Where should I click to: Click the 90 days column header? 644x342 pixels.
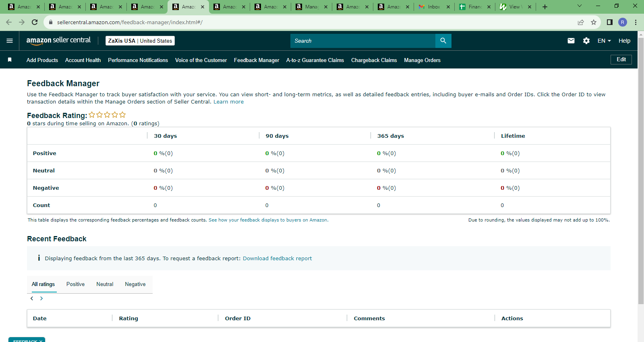coord(277,136)
